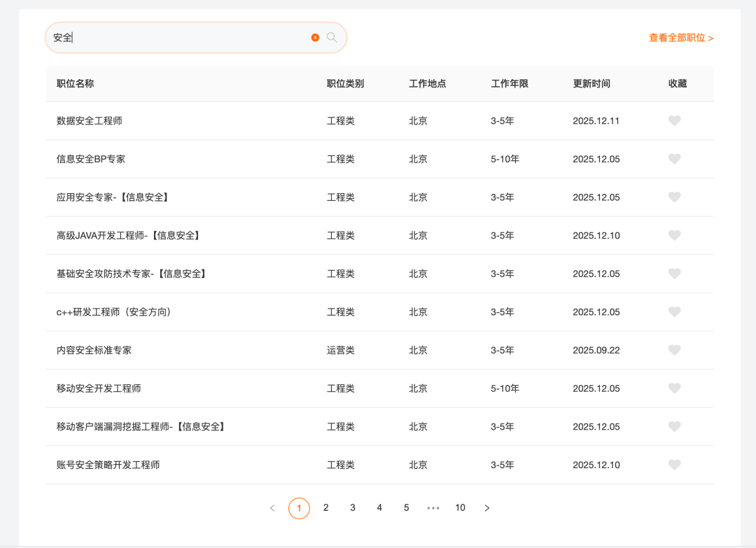Select page 5 in pagination
Viewport: 756px width, 548px height.
point(406,508)
